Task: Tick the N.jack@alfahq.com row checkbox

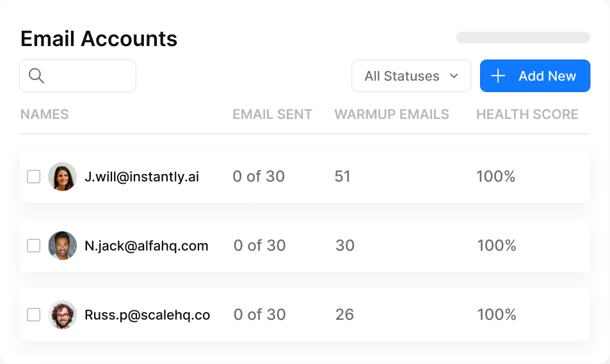Action: (33, 246)
